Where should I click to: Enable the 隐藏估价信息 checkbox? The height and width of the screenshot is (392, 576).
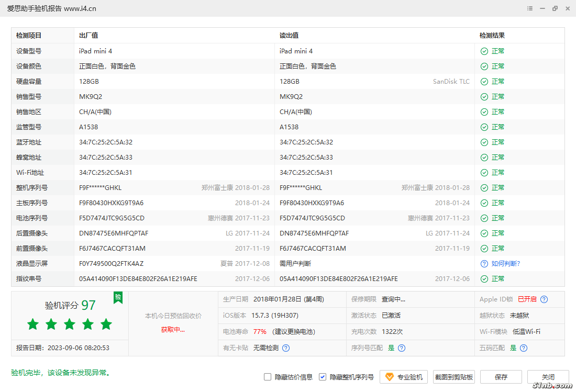click(x=268, y=377)
